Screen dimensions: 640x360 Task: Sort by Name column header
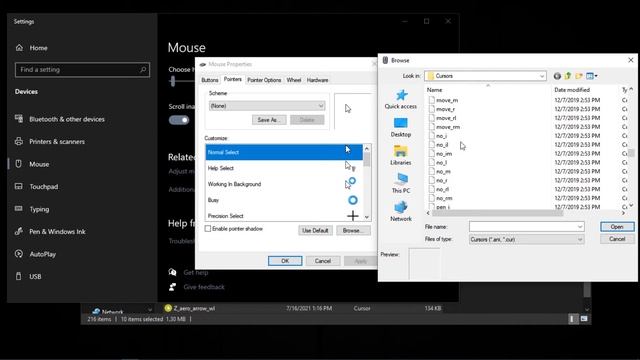point(434,90)
